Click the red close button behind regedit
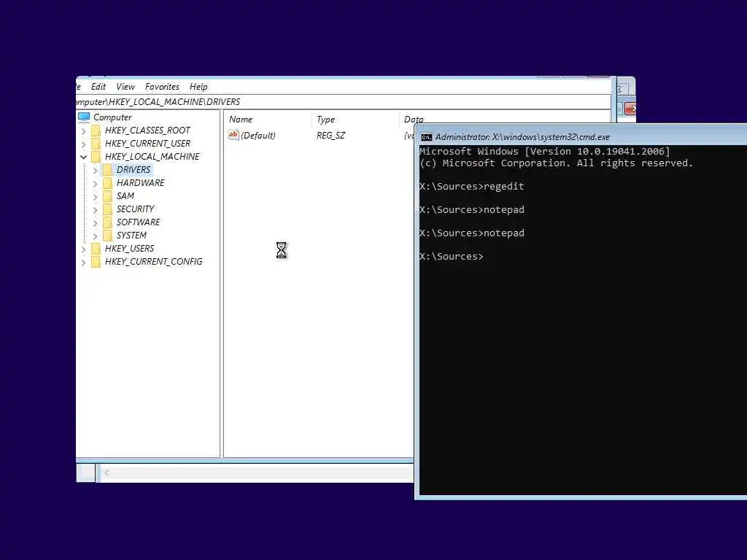The image size is (747, 560). 630,109
